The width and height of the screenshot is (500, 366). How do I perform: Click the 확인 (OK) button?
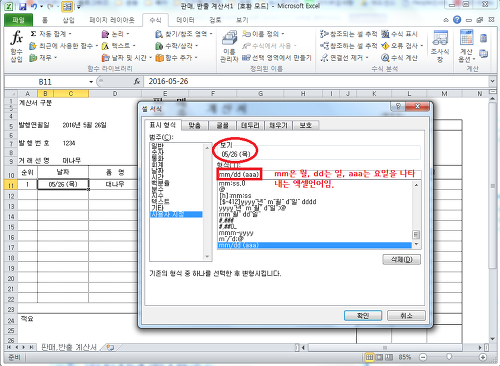pyautogui.click(x=363, y=315)
